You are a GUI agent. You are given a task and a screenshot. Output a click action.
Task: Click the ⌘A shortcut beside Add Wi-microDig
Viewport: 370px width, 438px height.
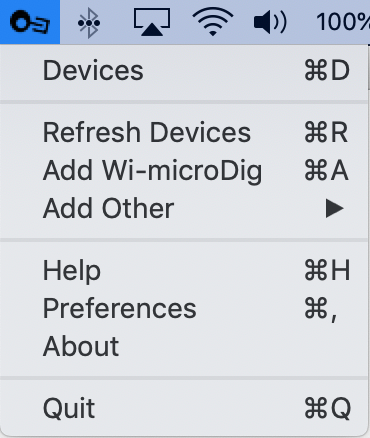click(x=326, y=170)
